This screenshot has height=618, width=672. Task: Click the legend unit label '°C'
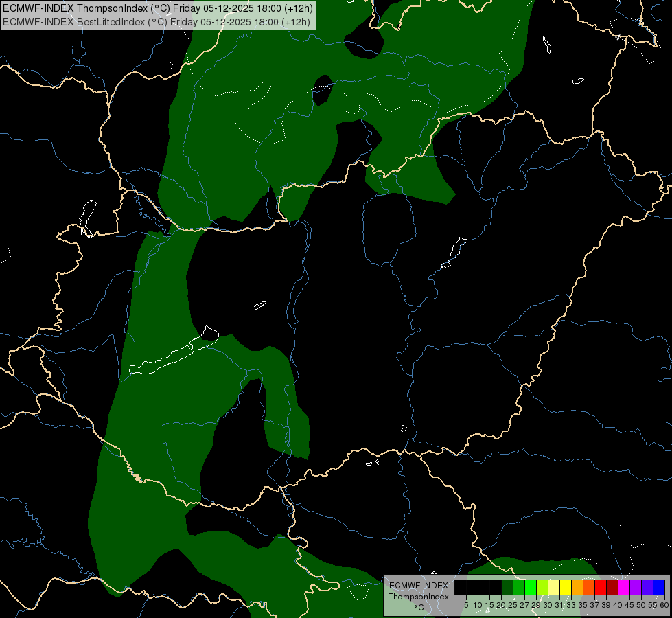click(x=419, y=608)
